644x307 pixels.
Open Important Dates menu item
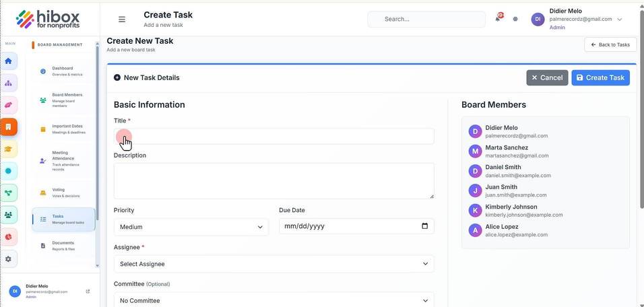tap(63, 129)
